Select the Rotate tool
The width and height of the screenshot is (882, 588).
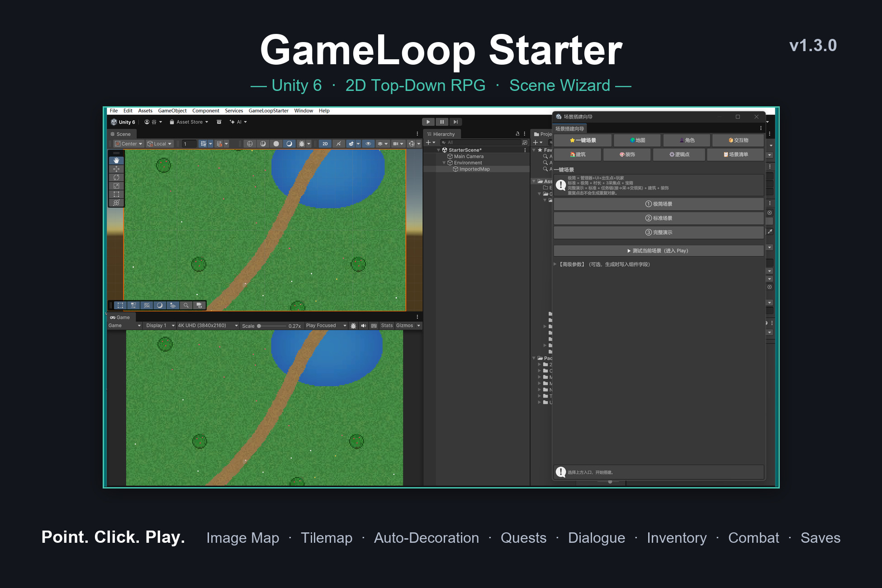116,177
